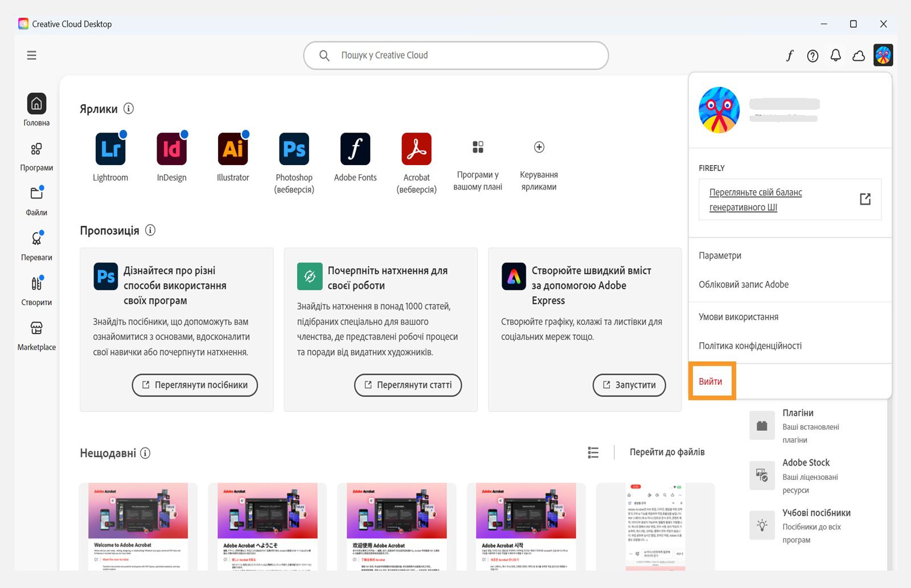Select Вийти to sign out
Image resolution: width=911 pixels, height=588 pixels.
click(x=711, y=381)
